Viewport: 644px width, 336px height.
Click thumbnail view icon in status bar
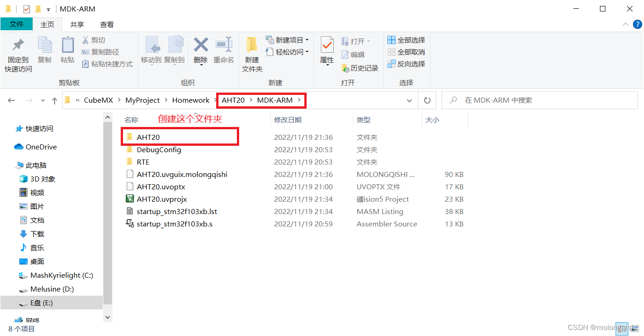tap(634, 328)
